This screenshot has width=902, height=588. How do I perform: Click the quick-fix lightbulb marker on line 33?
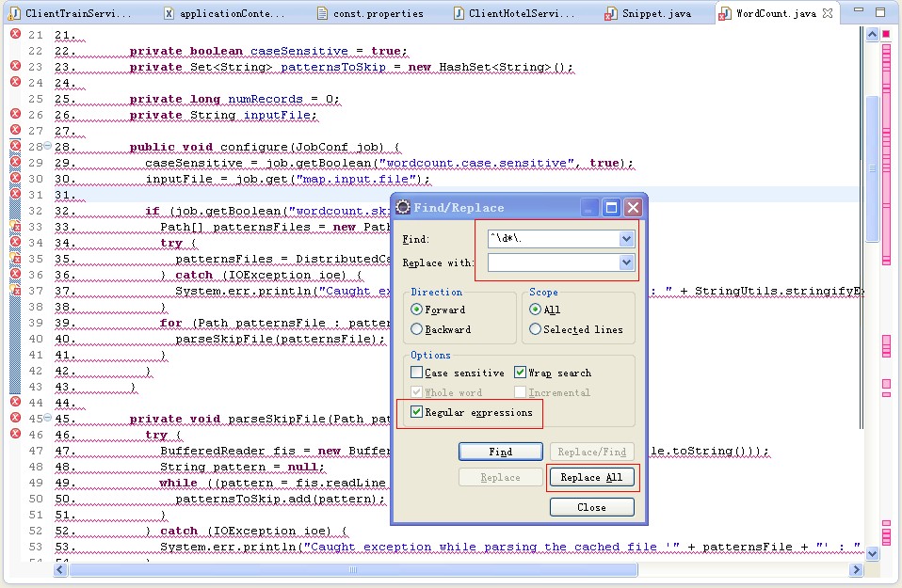[x=15, y=227]
